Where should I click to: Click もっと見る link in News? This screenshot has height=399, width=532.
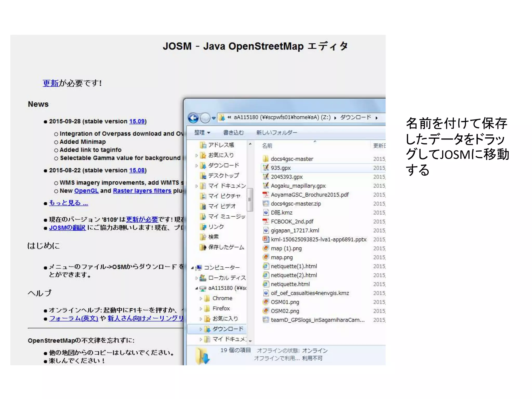pos(69,203)
